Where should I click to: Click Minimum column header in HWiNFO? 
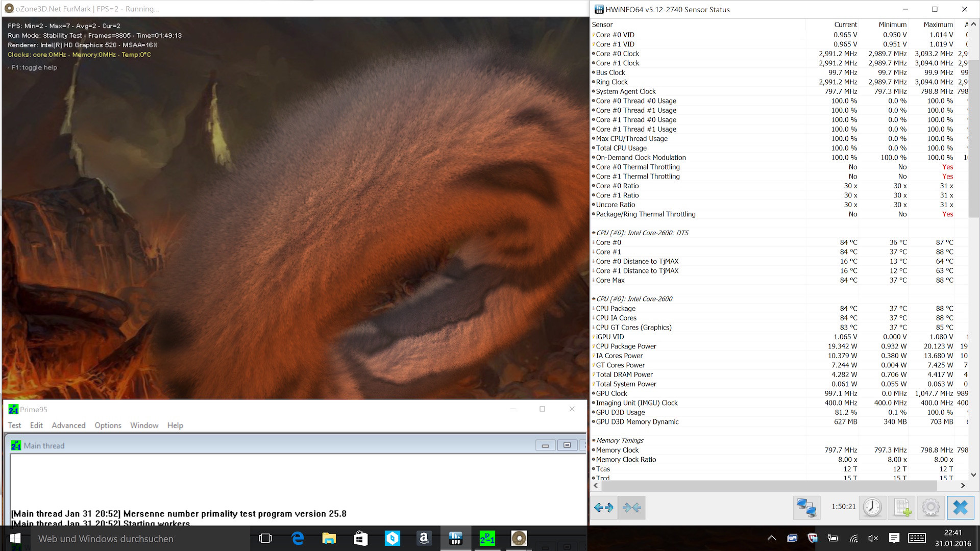[892, 24]
